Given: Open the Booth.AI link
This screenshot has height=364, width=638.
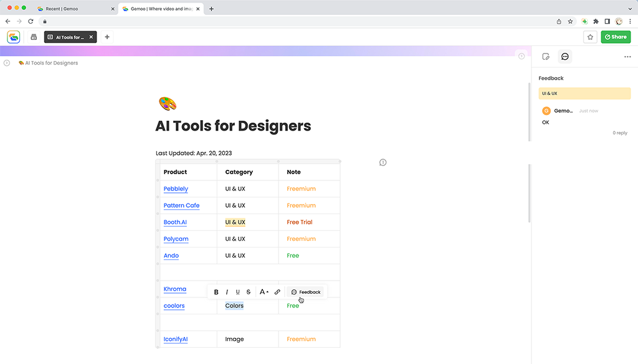Looking at the screenshot, I should point(175,222).
